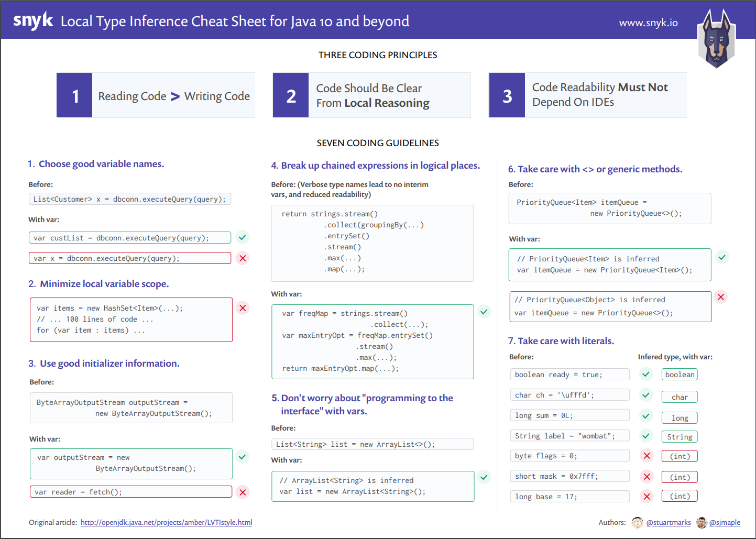Screen dimensions: 756x539
Task: Click red cross beside var items HashSet code
Action: (243, 308)
